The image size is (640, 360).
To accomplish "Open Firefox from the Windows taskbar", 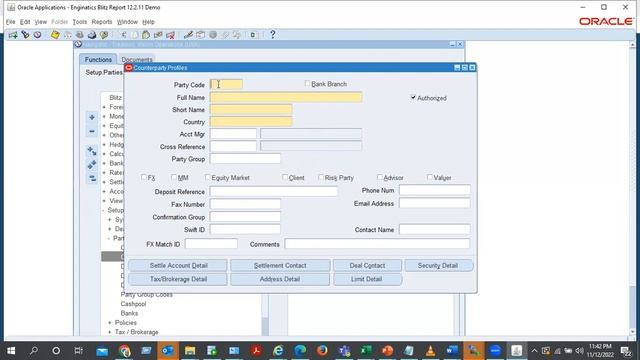I will 322,351.
